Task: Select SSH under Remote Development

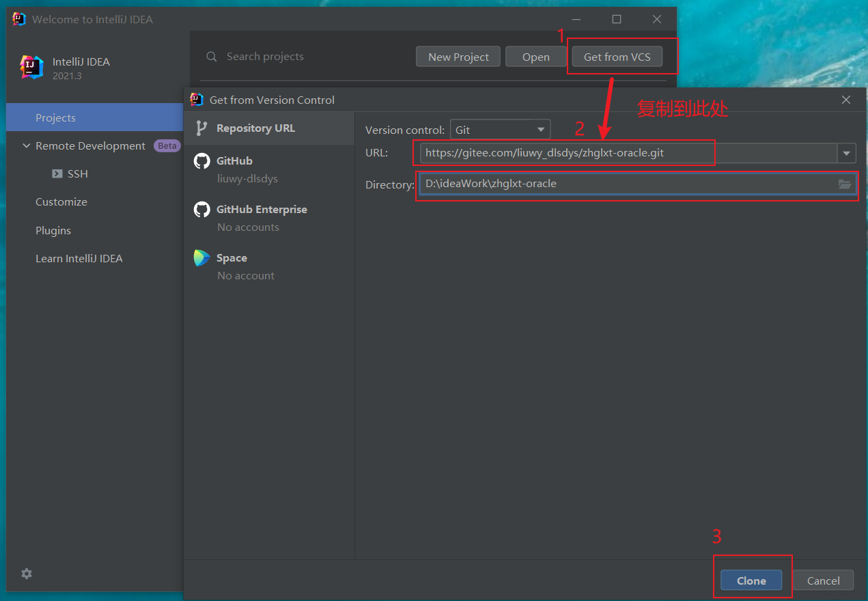Action: (78, 174)
